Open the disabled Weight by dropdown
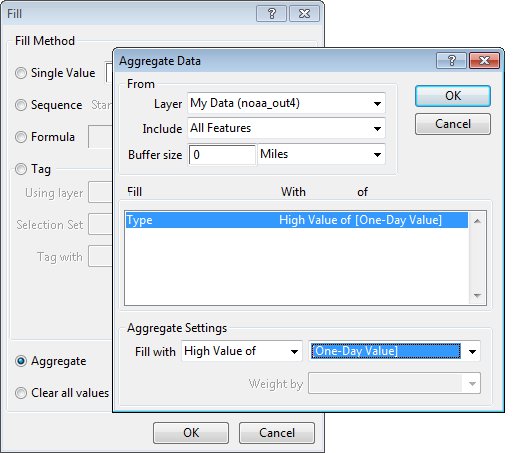 coord(394,383)
